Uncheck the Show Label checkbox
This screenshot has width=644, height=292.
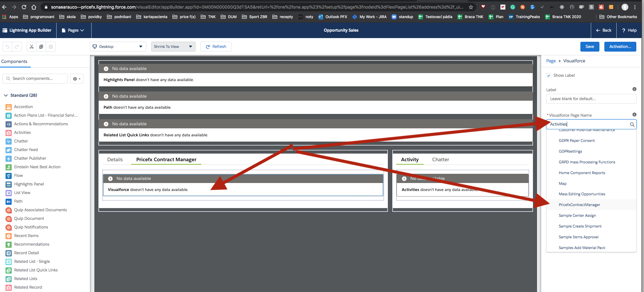[x=549, y=76]
